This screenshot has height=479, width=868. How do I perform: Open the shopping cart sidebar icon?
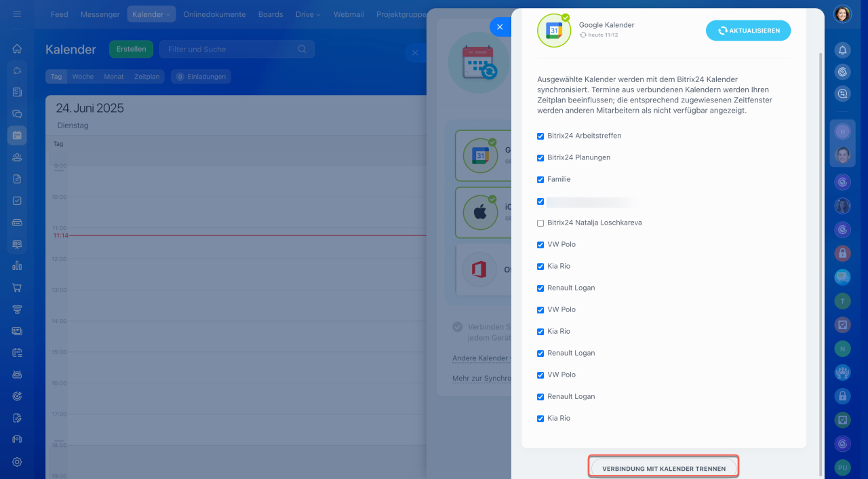coord(17,288)
